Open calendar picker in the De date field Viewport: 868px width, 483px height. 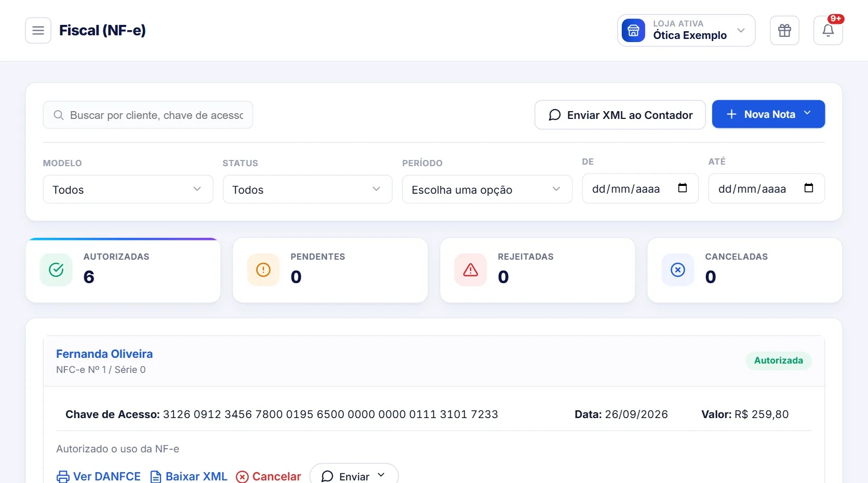click(683, 188)
